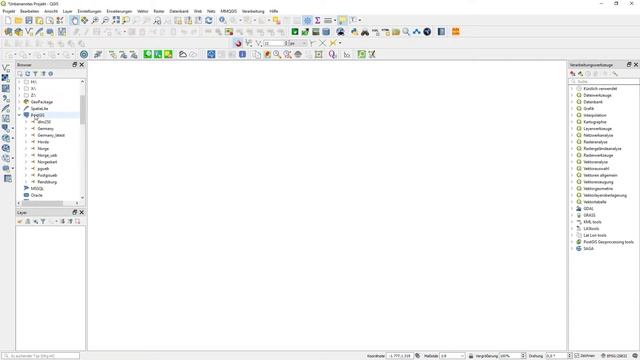Select the Zoom In magnifier tool
The width and height of the screenshot is (640, 360).
click(x=95, y=20)
